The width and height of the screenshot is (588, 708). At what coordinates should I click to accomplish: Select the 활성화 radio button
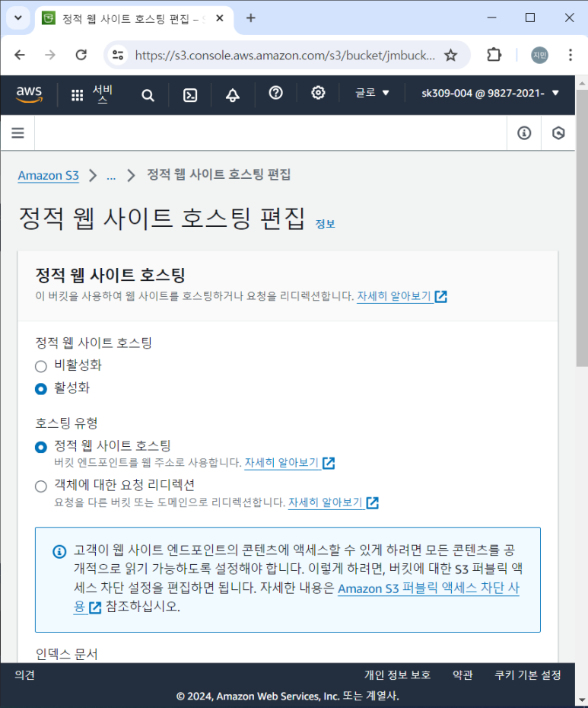[x=41, y=389]
